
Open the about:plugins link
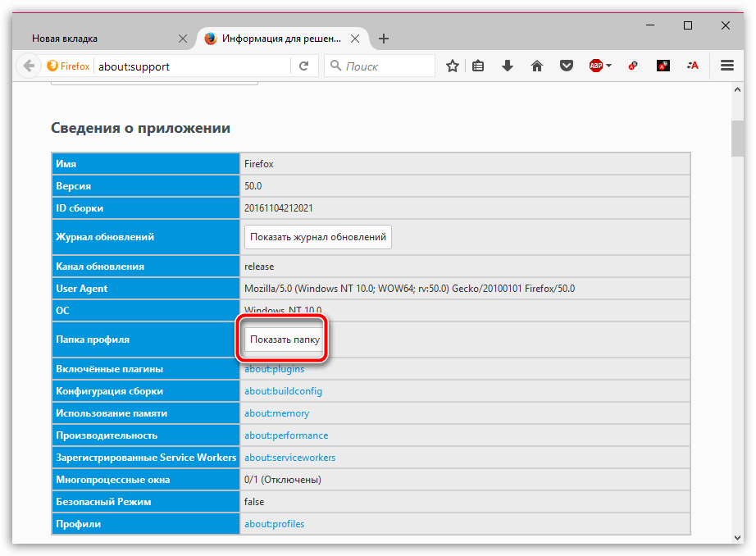pos(274,369)
